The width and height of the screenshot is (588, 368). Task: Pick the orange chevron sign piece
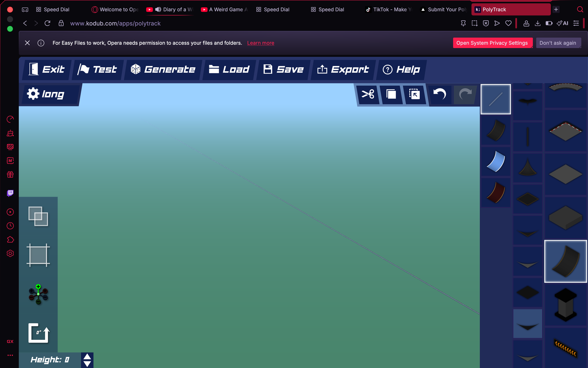566,348
